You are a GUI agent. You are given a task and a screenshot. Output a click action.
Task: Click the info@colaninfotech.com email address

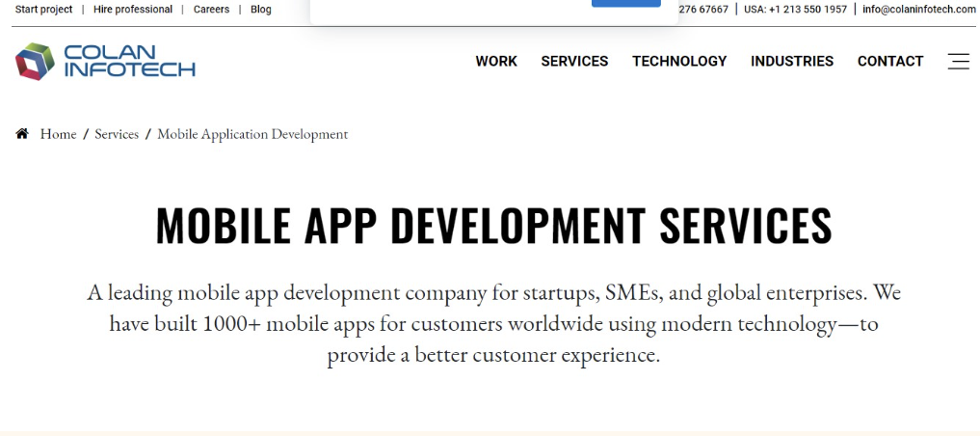tap(918, 10)
